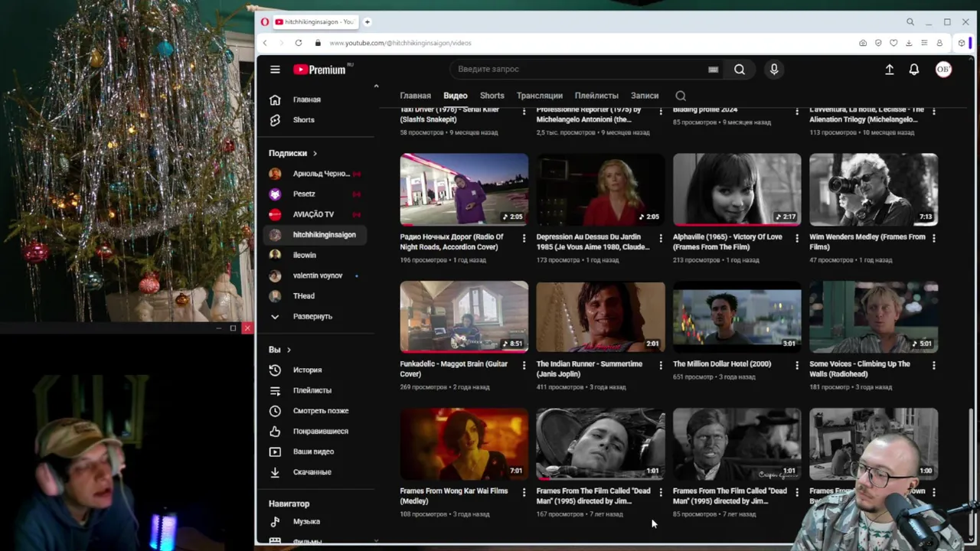This screenshot has width=980, height=551.
Task: Open the Opera main menu logo
Action: point(264,22)
